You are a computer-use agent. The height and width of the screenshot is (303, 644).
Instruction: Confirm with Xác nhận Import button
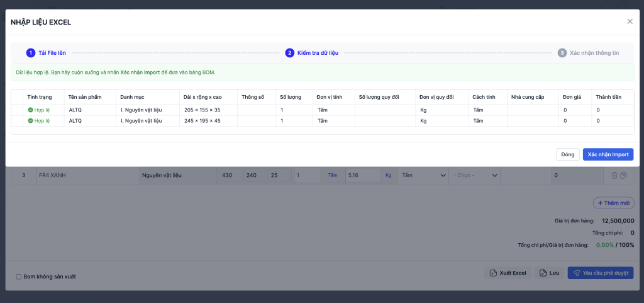[x=608, y=154]
